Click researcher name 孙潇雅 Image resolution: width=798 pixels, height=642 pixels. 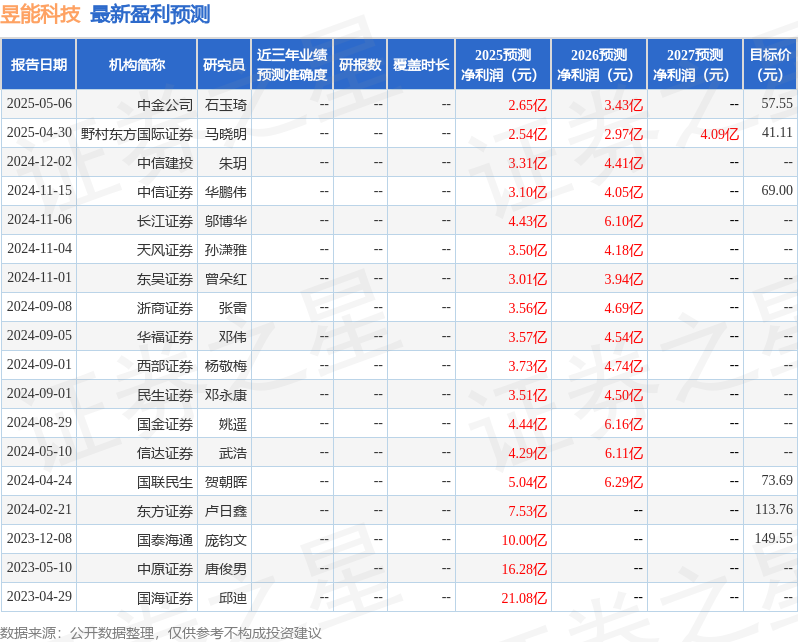pyautogui.click(x=225, y=250)
